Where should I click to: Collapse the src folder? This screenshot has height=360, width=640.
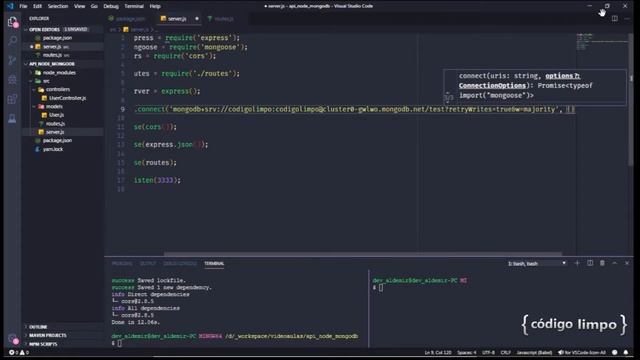40,81
